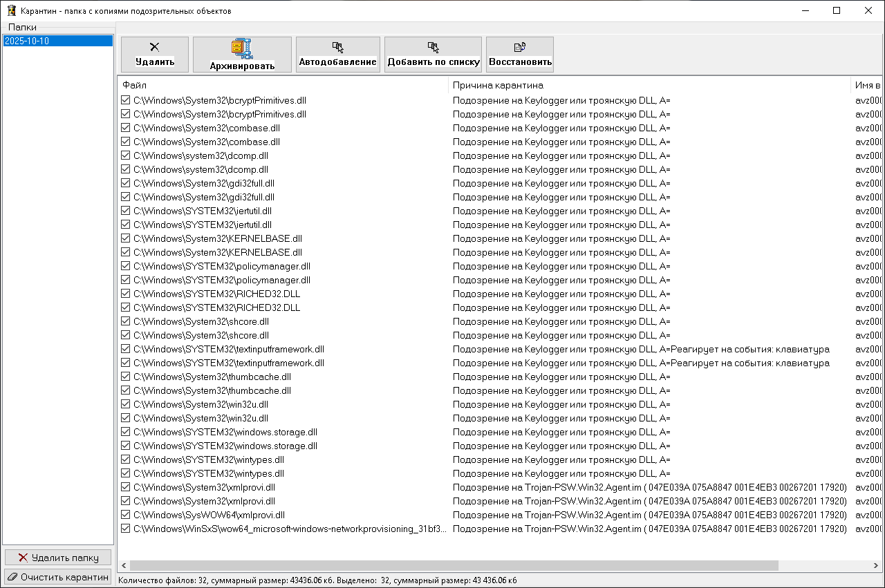Uncheck the first KERNELBASE.dll entry
Screen dimensions: 885x588
click(126, 238)
